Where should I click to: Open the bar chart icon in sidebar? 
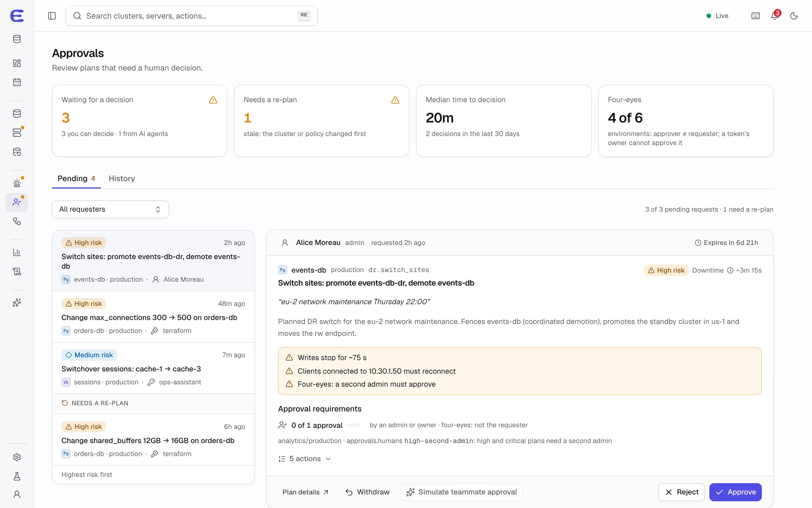[x=17, y=252]
